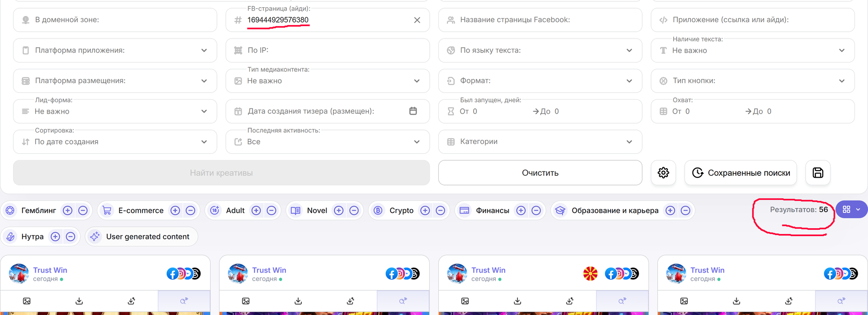This screenshot has height=315, width=868.
Task: Exclude Novel category with minus icon
Action: [x=354, y=210]
